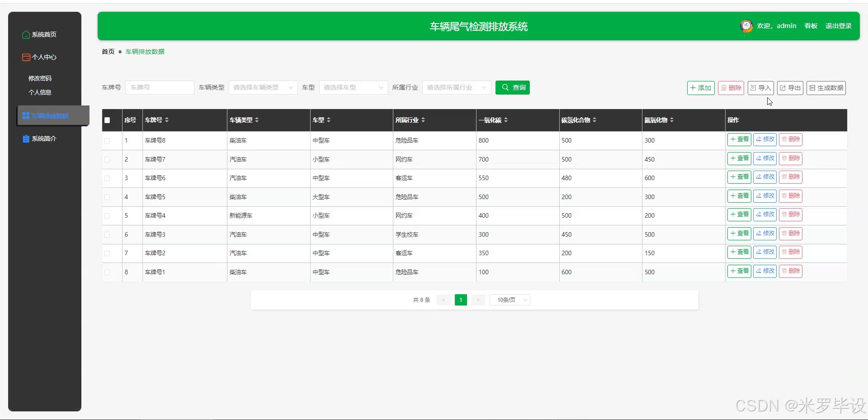Click the import icon in 导入 button
Screen dimensions: 868x420
[x=753, y=88]
